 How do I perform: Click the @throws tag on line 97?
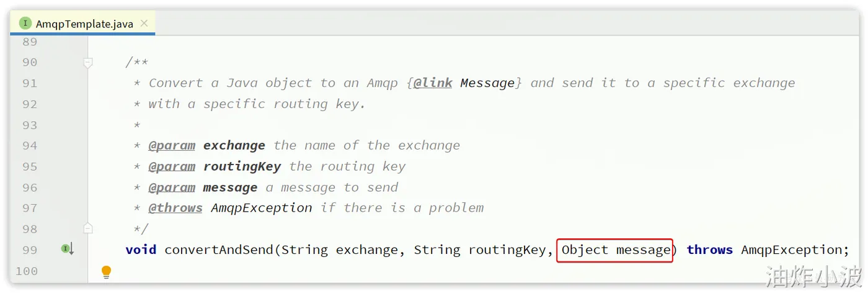tap(175, 208)
